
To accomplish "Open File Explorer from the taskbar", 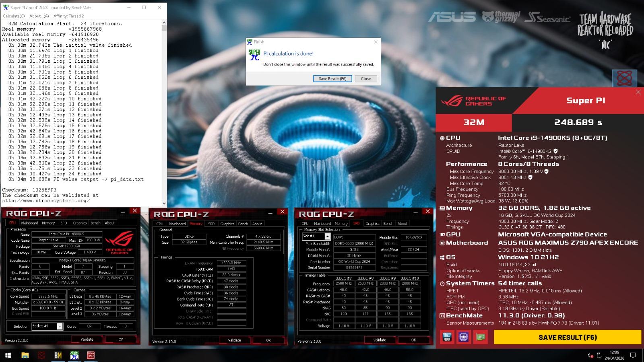I will click(x=25, y=355).
